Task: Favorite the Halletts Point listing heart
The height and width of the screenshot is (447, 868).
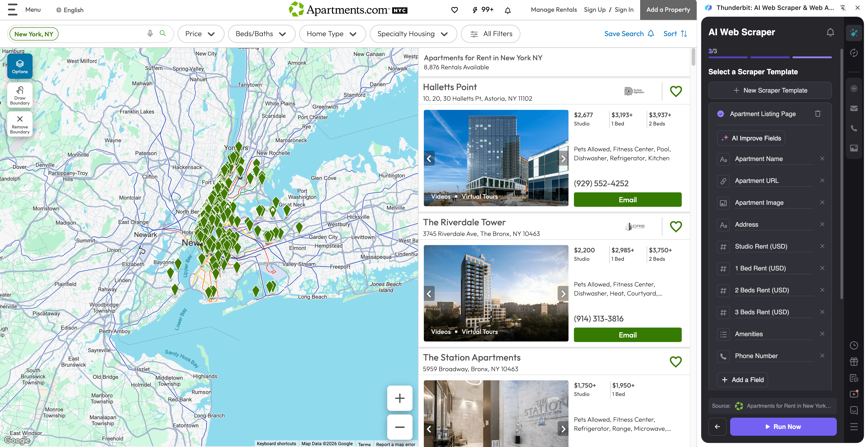Action: coord(676,91)
